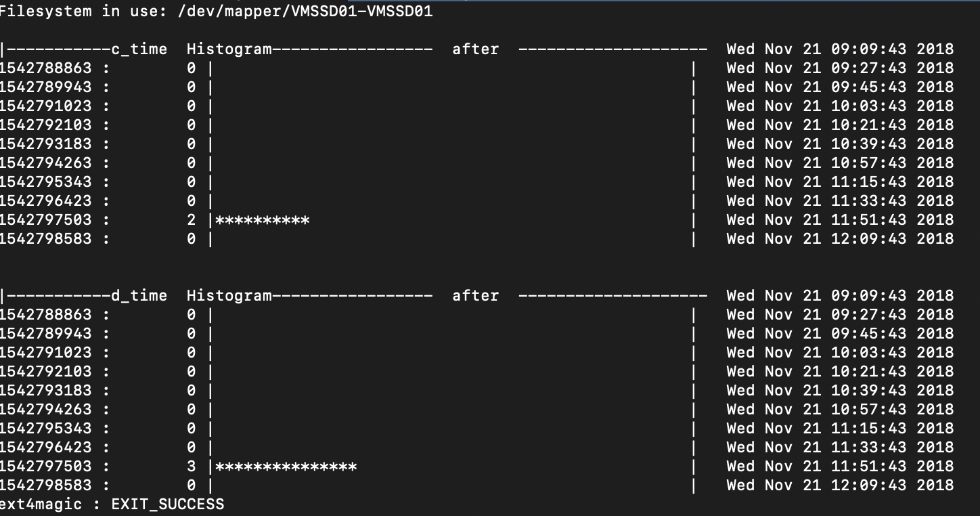Click the first 1542788863 timestamp in c_time

(x=45, y=68)
